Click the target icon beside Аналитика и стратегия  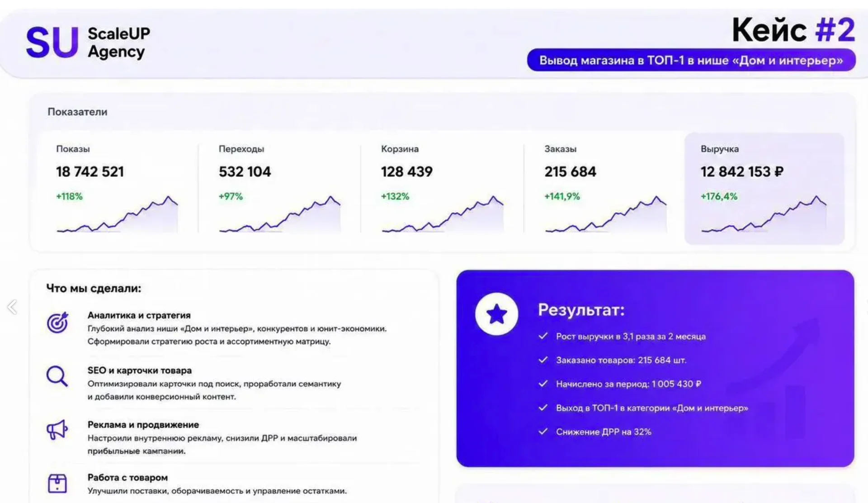tap(57, 323)
